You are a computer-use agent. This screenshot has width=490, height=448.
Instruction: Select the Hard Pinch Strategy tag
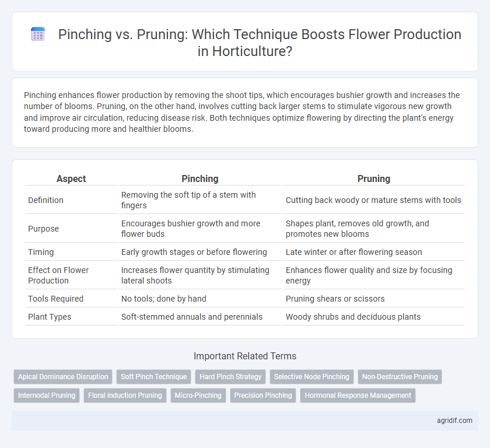230,377
